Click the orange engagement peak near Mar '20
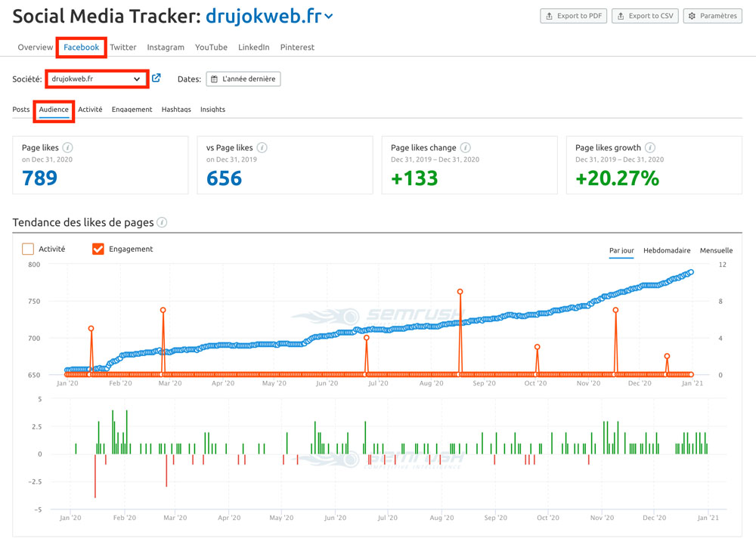The image size is (756, 548). click(163, 310)
